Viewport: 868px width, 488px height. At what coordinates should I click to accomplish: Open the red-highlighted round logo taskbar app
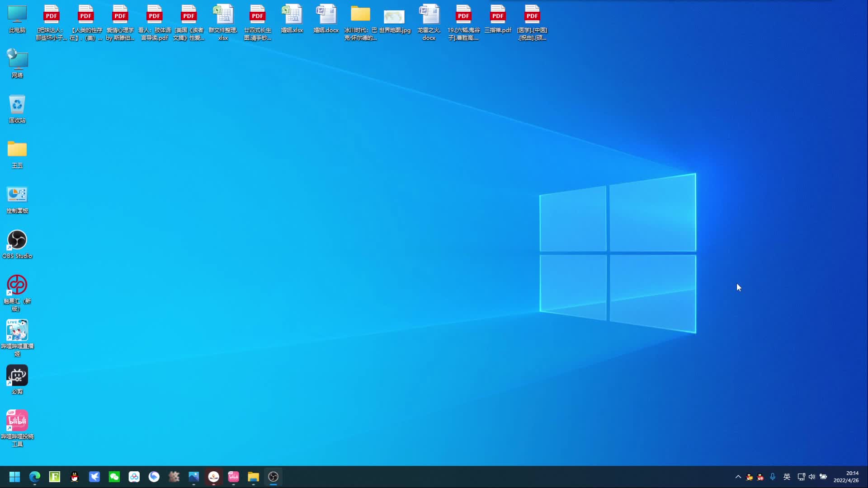[214, 477]
